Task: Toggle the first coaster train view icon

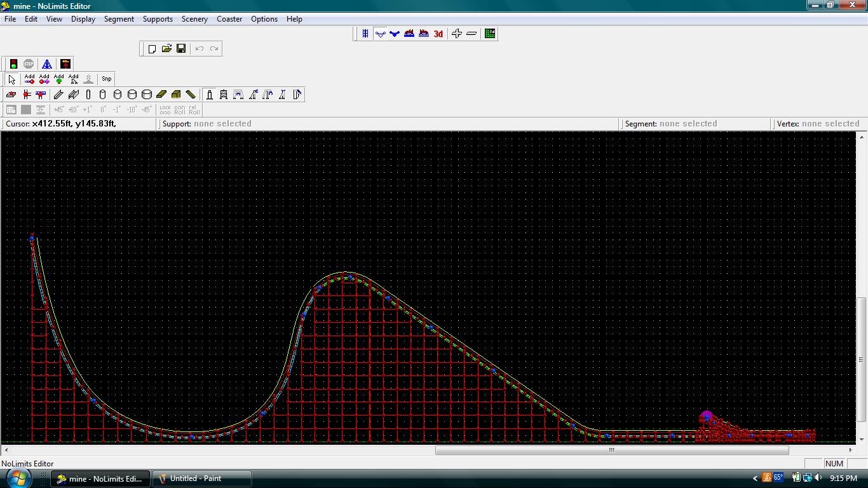Action: click(x=409, y=34)
